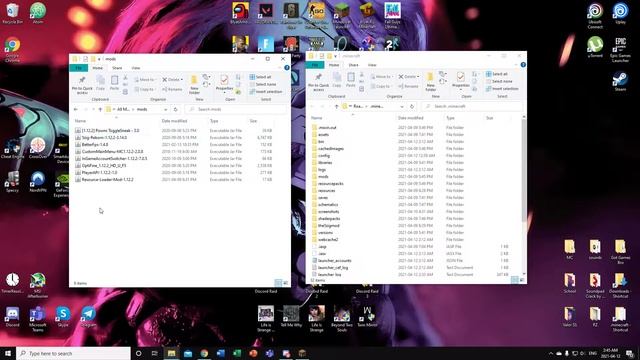Click Invert selection in .minecraft window
The width and height of the screenshot is (640, 360).
click(502, 89)
